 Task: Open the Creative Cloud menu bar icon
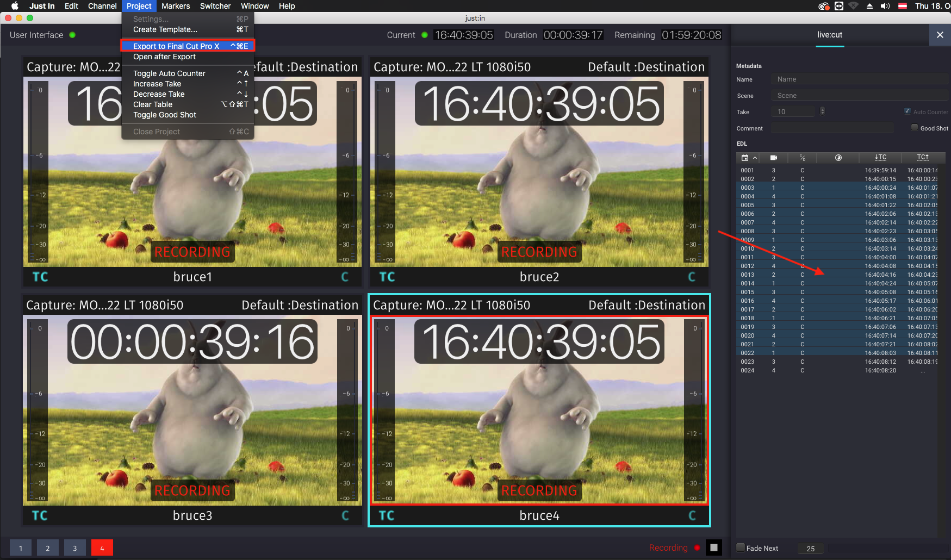pos(824,6)
